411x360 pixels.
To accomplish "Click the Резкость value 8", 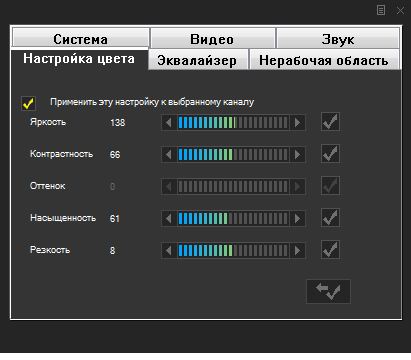I will click(x=113, y=251).
